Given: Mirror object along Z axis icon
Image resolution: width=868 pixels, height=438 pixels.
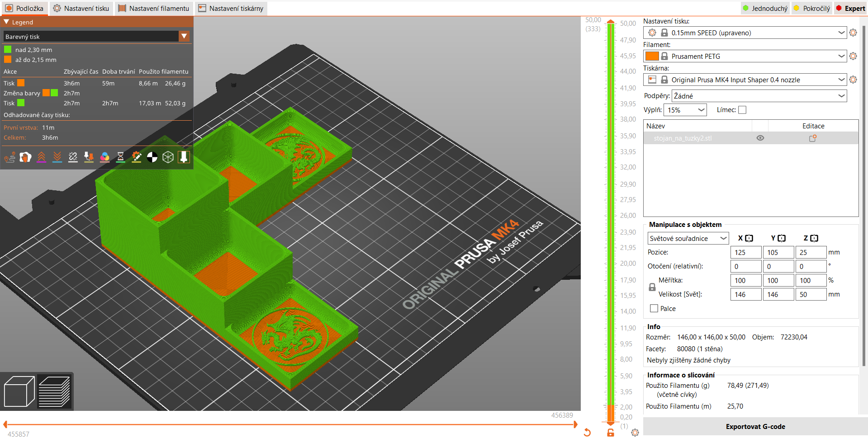Looking at the screenshot, I should point(814,238).
